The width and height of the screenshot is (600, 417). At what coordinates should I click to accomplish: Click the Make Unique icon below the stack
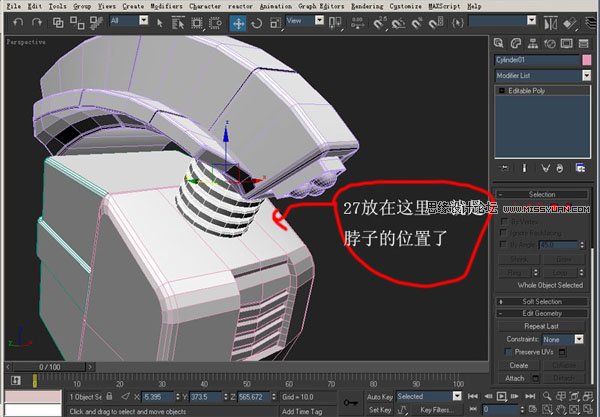point(545,168)
